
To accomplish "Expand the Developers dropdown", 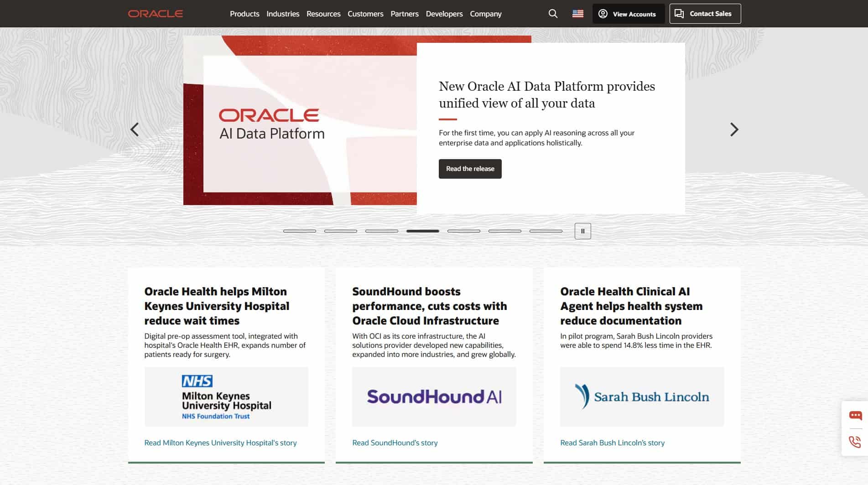I will coord(444,14).
